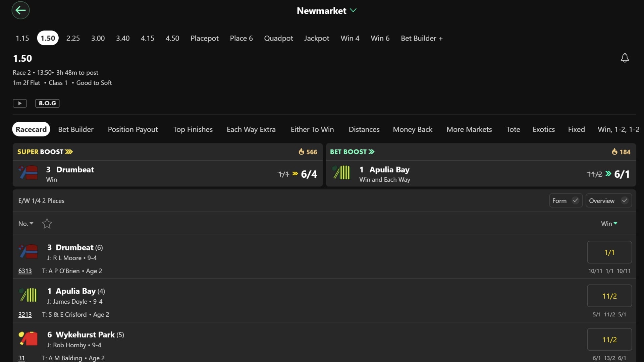
Task: Select the 2.25 race time
Action: [x=73, y=38]
